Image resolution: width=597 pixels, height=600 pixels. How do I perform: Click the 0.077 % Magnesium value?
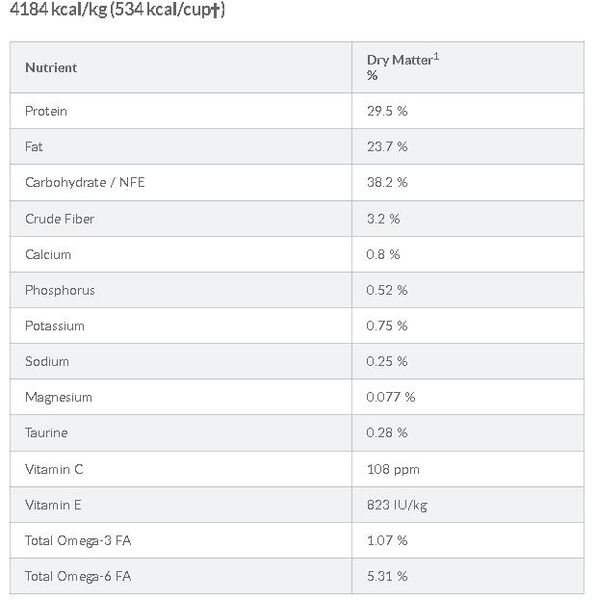coord(390,397)
